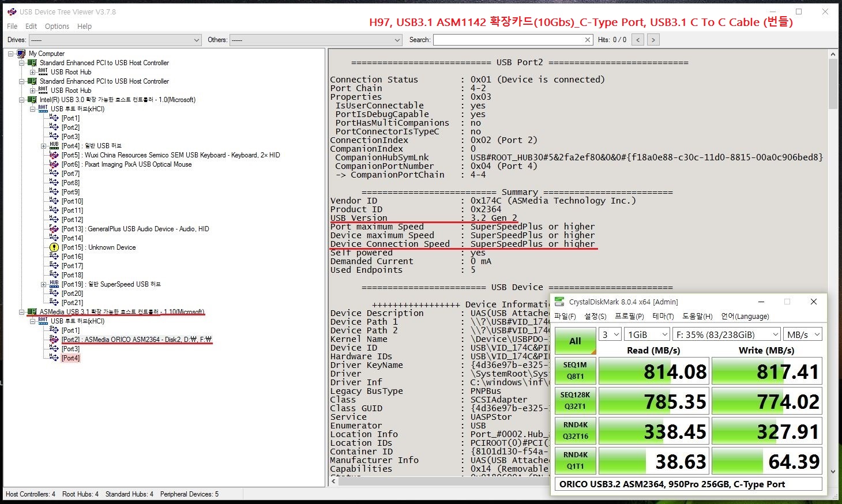The width and height of the screenshot is (842, 504).
Task: Open the 1GiB test size dropdown
Action: pos(647,334)
